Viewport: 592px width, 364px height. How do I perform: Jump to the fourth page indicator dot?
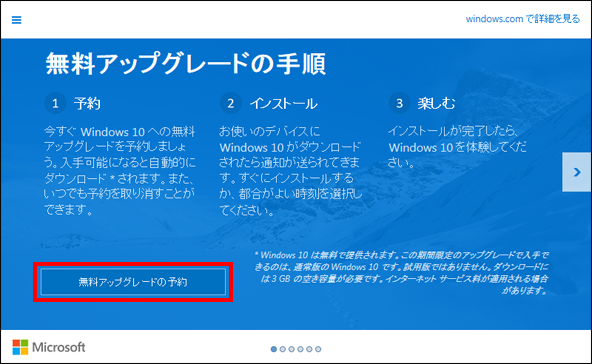[x=300, y=349]
